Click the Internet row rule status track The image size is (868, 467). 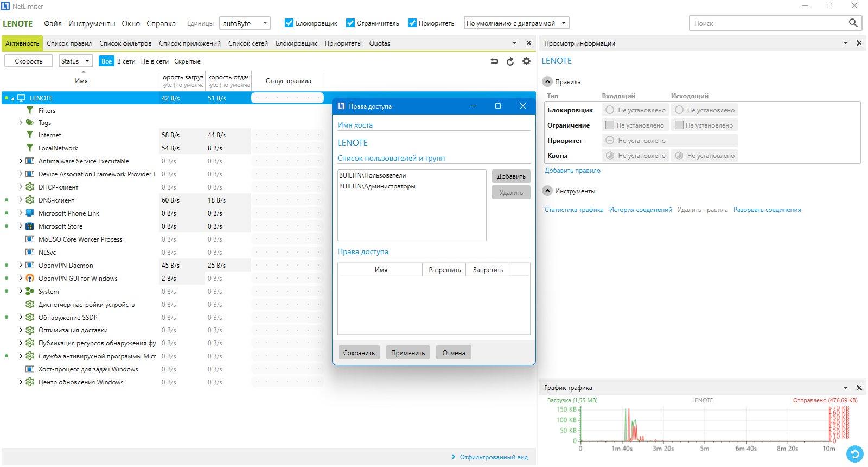[288, 135]
